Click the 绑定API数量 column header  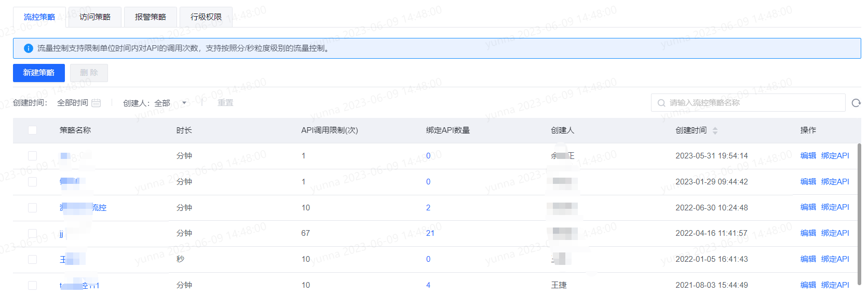(448, 130)
